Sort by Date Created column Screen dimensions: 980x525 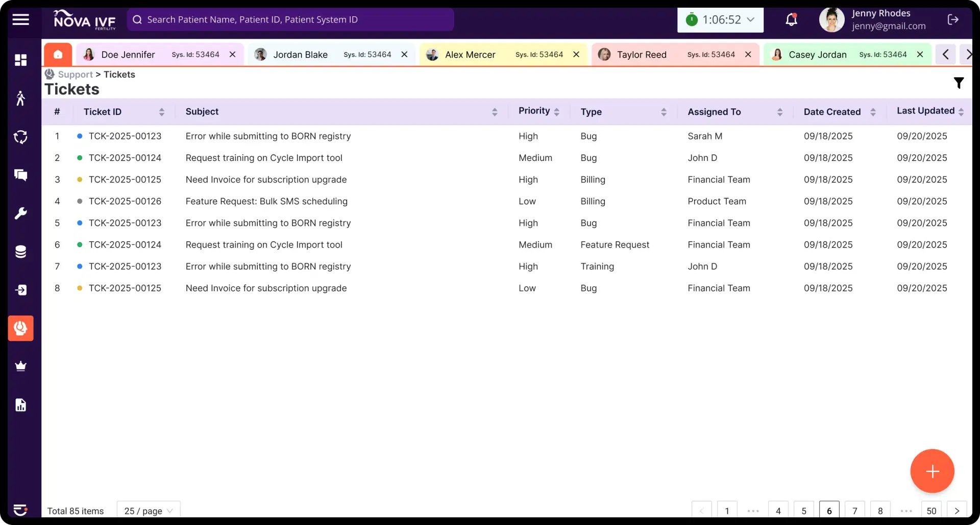tap(873, 112)
